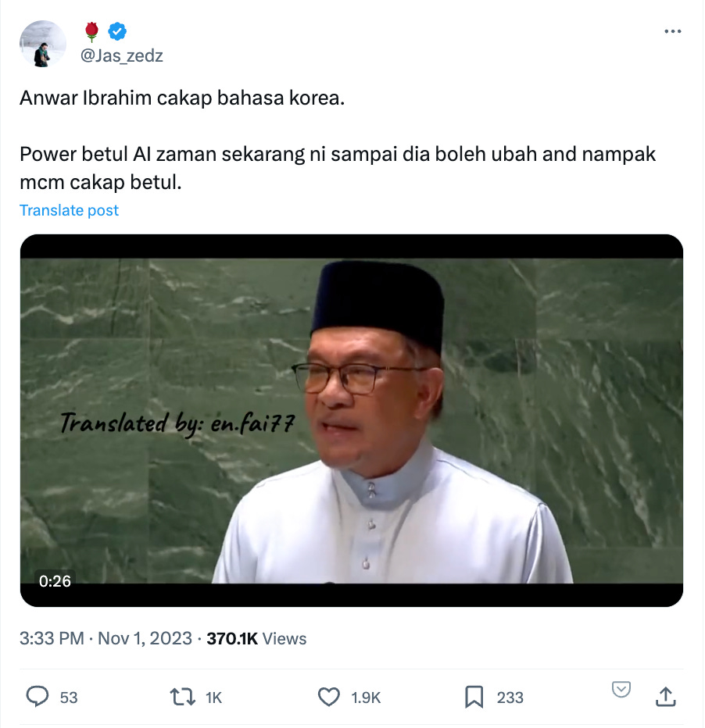Click the share upload arrow icon
This screenshot has height=728, width=705.
pyautogui.click(x=665, y=697)
